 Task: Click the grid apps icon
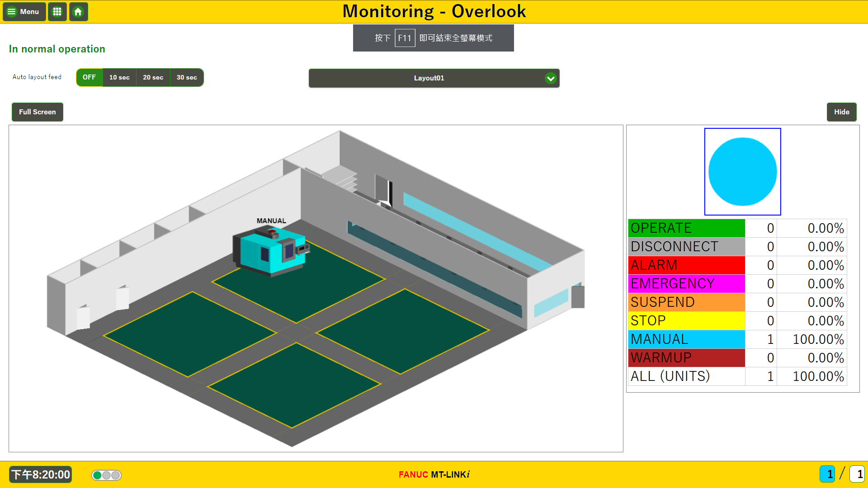pos(57,12)
